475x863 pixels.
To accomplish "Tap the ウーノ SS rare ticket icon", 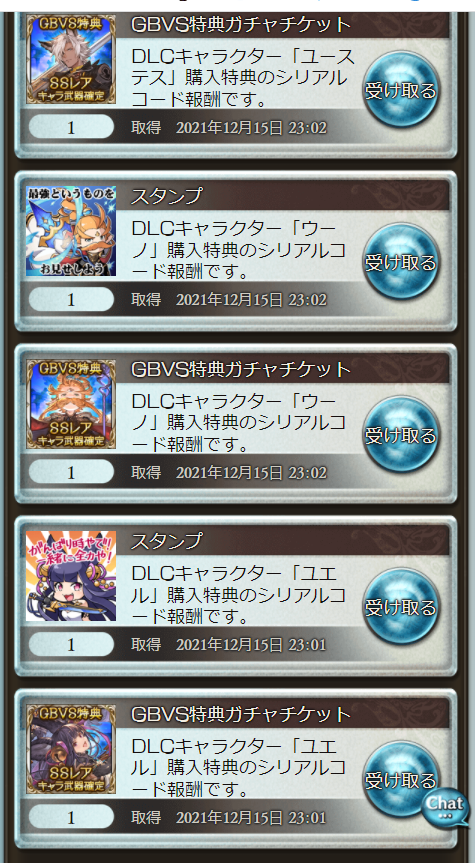I will point(71,404).
